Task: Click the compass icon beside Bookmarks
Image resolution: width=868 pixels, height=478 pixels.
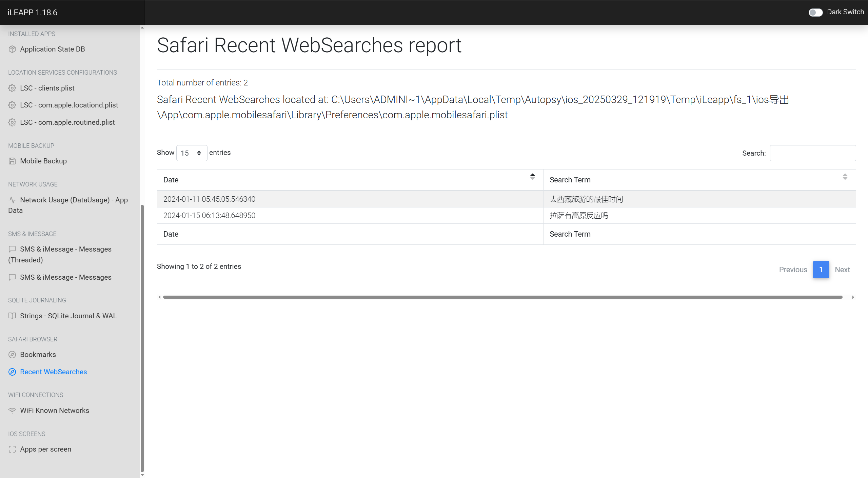Action: (x=12, y=355)
